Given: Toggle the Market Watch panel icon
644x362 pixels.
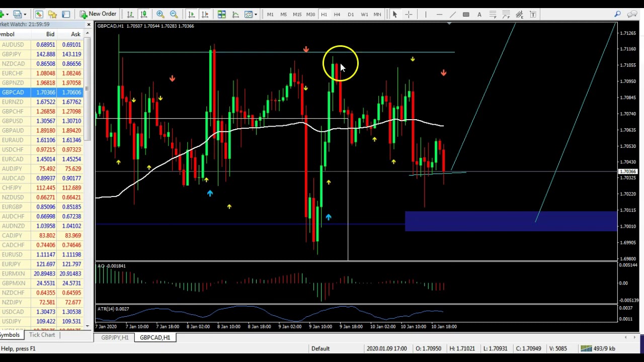Looking at the screenshot, I should pos(39,14).
